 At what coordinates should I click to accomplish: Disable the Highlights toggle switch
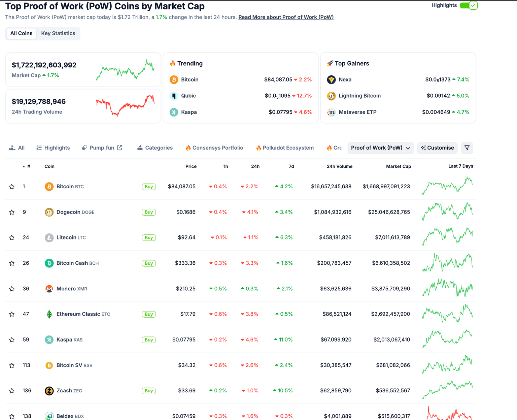tap(469, 5)
